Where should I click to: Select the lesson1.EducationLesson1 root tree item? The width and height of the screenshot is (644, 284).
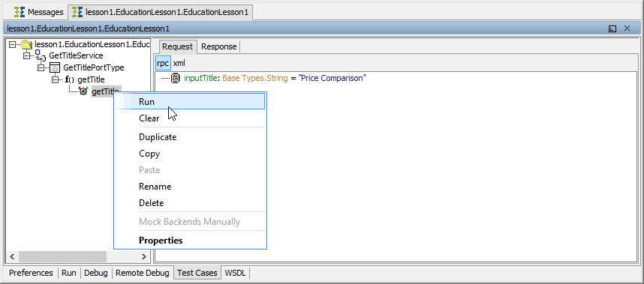tap(92, 44)
